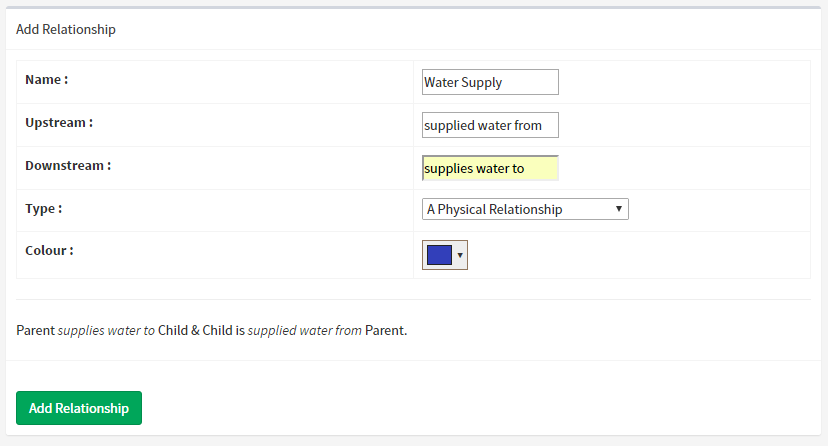Click the Upstream label
This screenshot has width=828, height=446.
[x=59, y=122]
